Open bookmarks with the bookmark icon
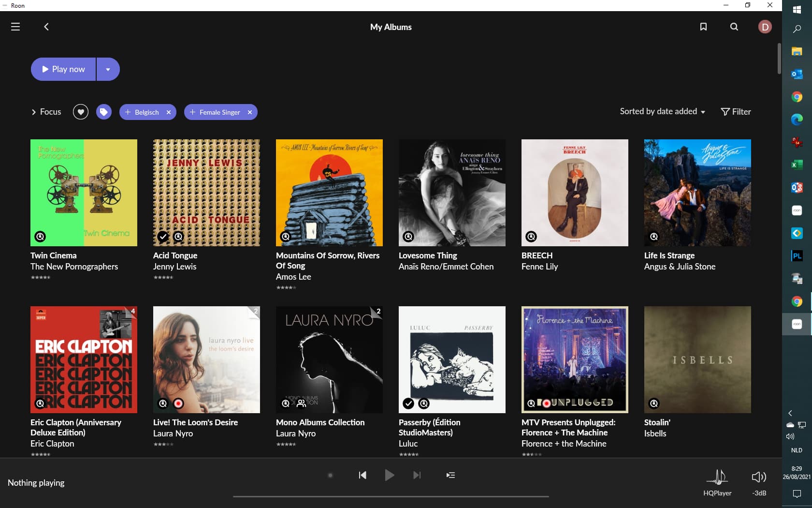The image size is (812, 508). pos(703,27)
